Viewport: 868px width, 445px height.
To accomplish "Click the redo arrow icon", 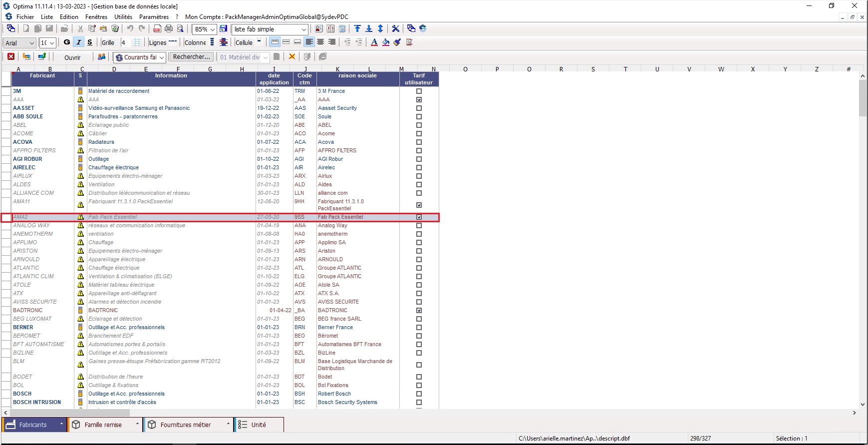I will tap(142, 29).
